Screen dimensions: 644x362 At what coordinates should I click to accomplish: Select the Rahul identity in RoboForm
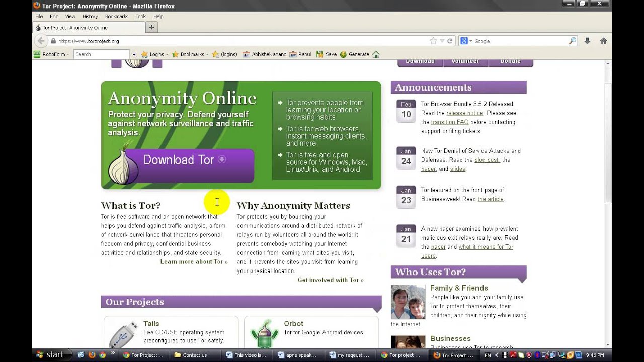[x=300, y=54]
